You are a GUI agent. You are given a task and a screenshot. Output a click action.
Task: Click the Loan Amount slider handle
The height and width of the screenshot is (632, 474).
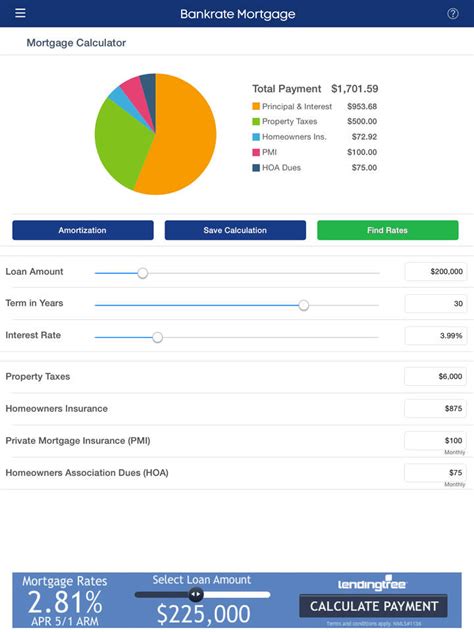143,273
